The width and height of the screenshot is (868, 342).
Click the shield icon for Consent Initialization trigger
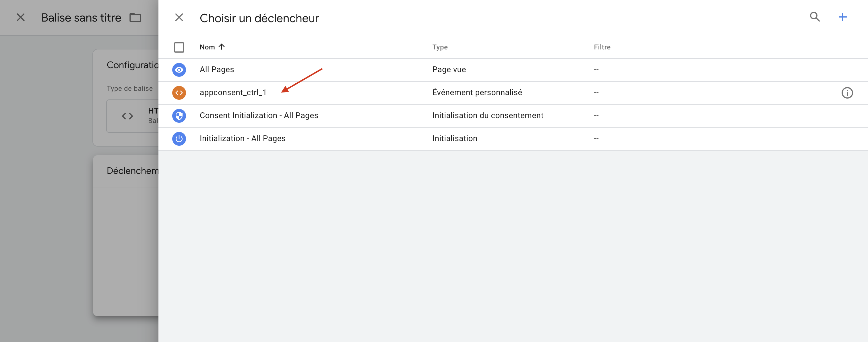tap(179, 115)
